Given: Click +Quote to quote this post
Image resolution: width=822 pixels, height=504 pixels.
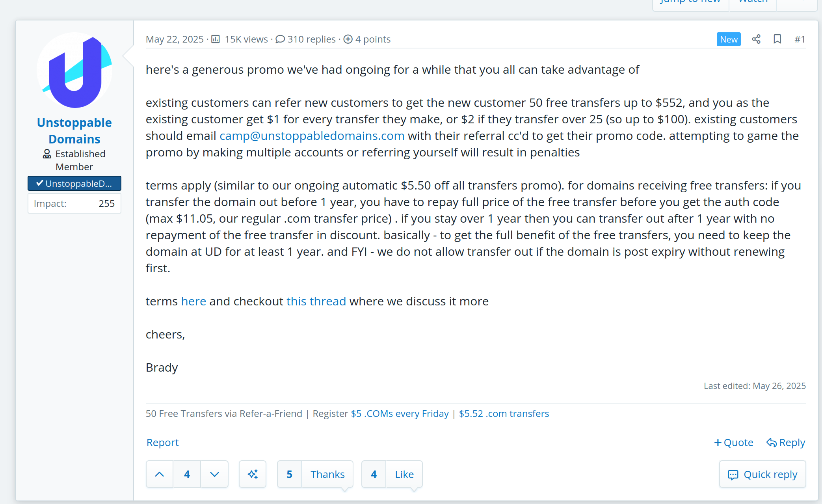Looking at the screenshot, I should pos(733,443).
